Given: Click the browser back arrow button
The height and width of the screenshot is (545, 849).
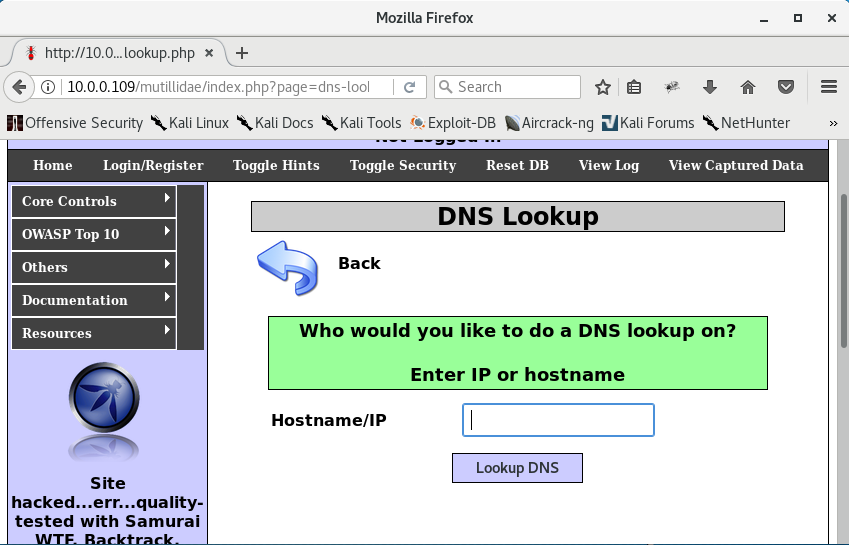Looking at the screenshot, I should (x=19, y=87).
